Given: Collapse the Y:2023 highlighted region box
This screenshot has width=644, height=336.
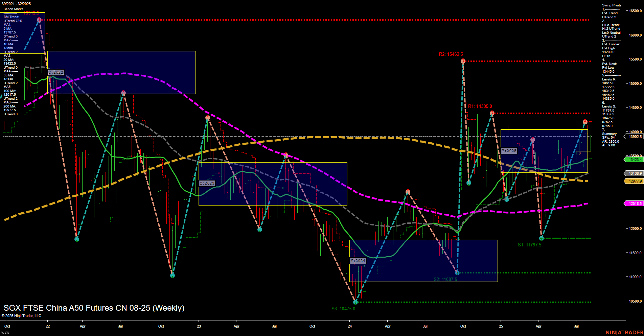Looking at the screenshot, I should 207,183.
